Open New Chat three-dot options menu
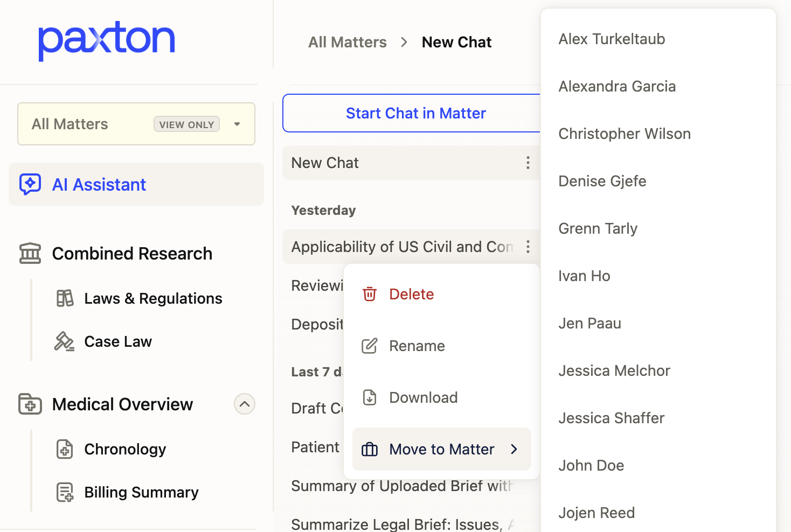 (x=528, y=163)
